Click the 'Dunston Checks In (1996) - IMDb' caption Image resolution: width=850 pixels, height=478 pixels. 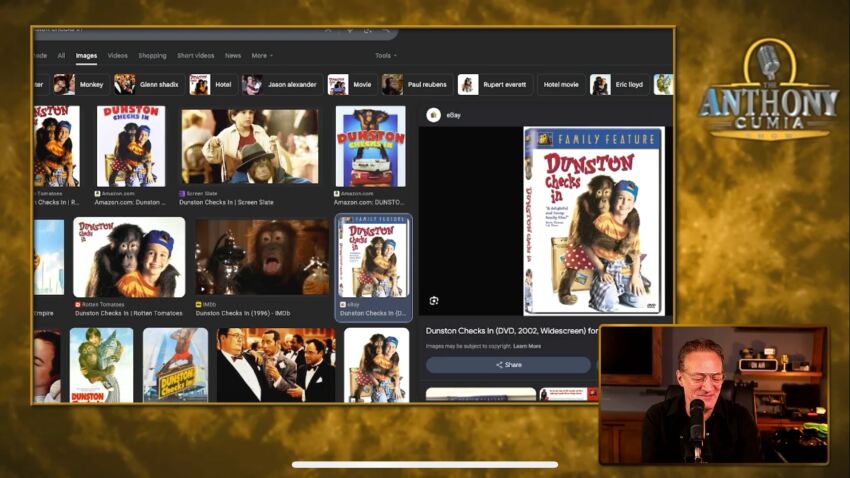243,313
